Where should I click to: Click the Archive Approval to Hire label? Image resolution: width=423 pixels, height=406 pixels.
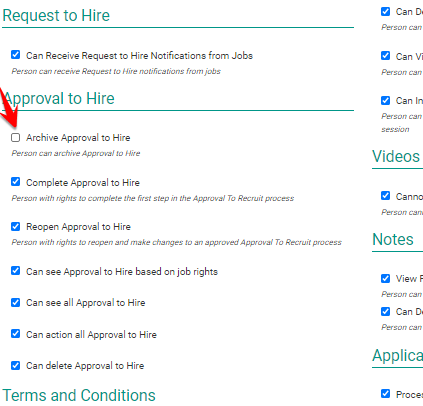click(78, 138)
